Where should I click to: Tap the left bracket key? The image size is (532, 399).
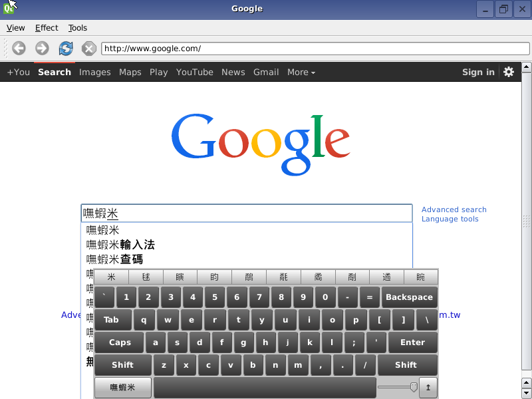point(380,320)
